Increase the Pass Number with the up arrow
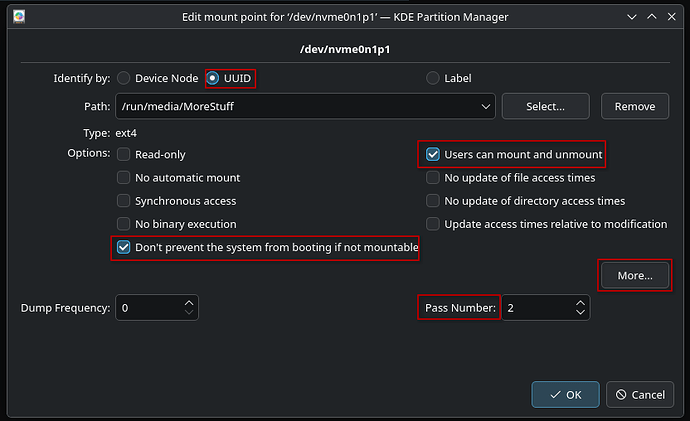690x421 pixels. pyautogui.click(x=580, y=303)
